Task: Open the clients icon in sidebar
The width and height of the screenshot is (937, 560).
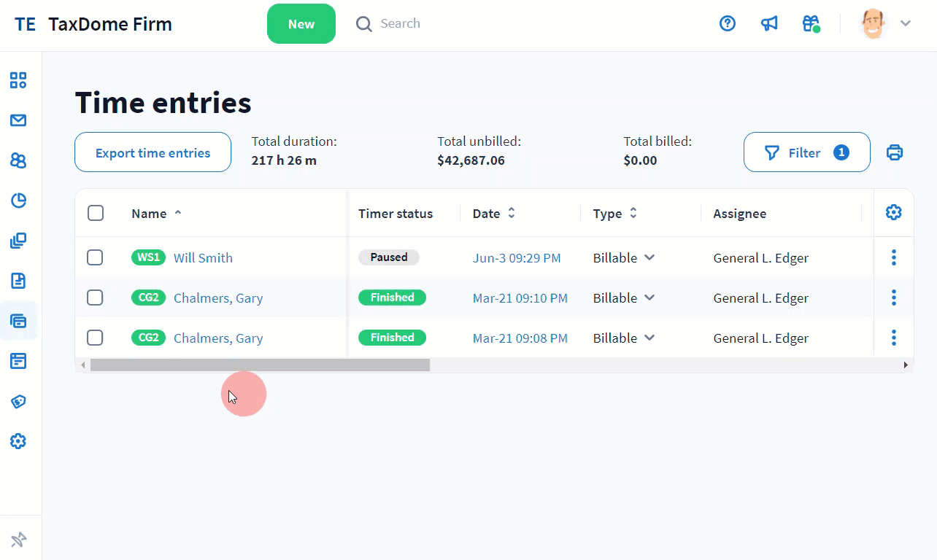Action: [x=18, y=160]
